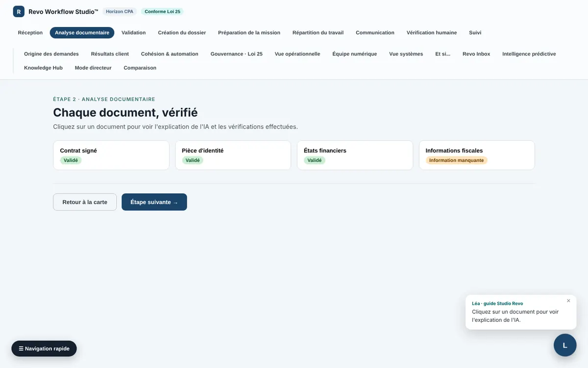The image size is (588, 368).
Task: Open Knowledge Hub
Action: click(x=43, y=68)
